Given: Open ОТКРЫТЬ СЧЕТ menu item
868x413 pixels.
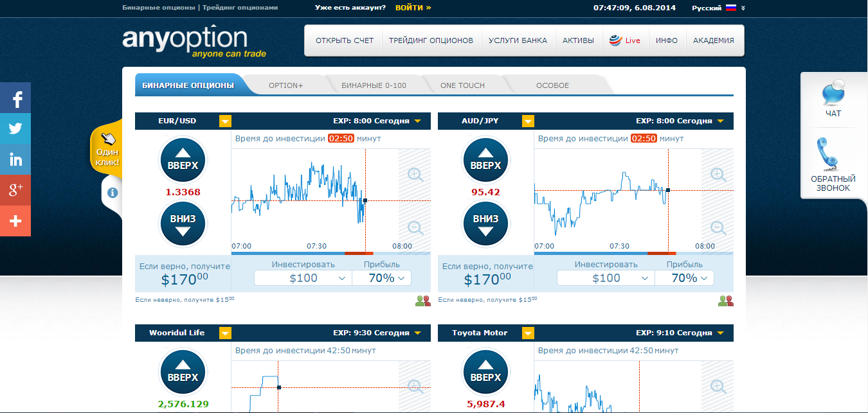Looking at the screenshot, I should (x=345, y=40).
